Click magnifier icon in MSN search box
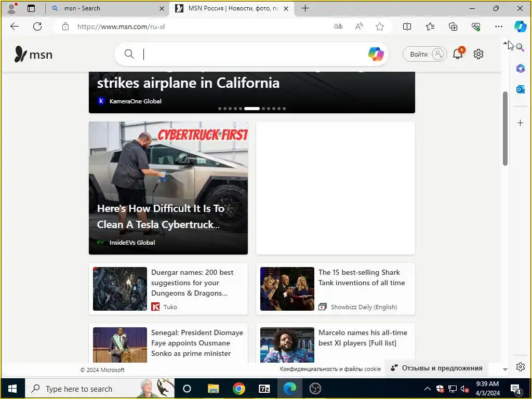532x399 pixels. [129, 54]
